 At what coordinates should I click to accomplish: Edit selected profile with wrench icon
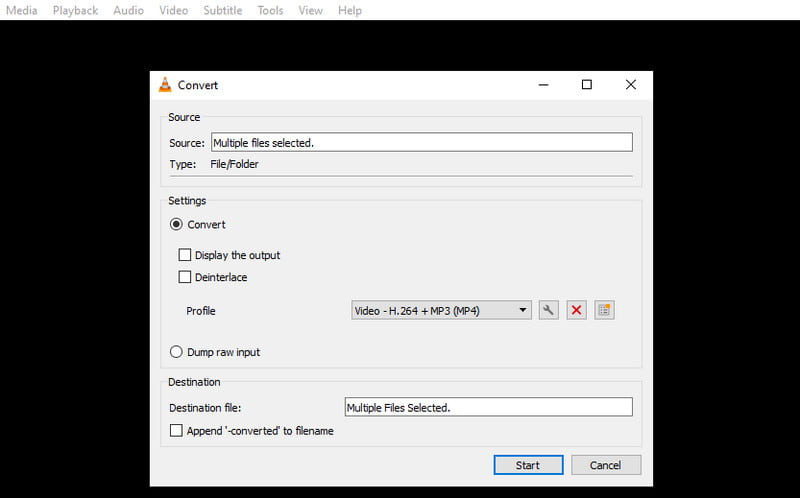(x=548, y=310)
